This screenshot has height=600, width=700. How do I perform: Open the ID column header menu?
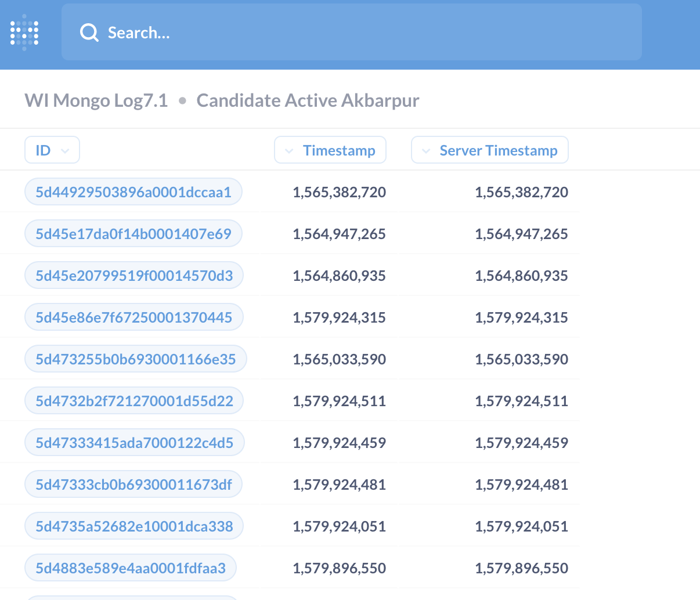pos(52,150)
